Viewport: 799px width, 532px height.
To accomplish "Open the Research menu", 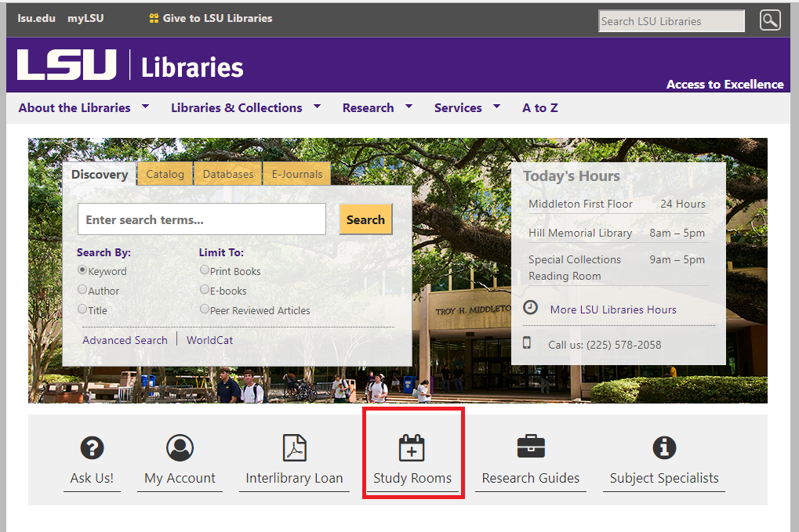I will pos(368,108).
